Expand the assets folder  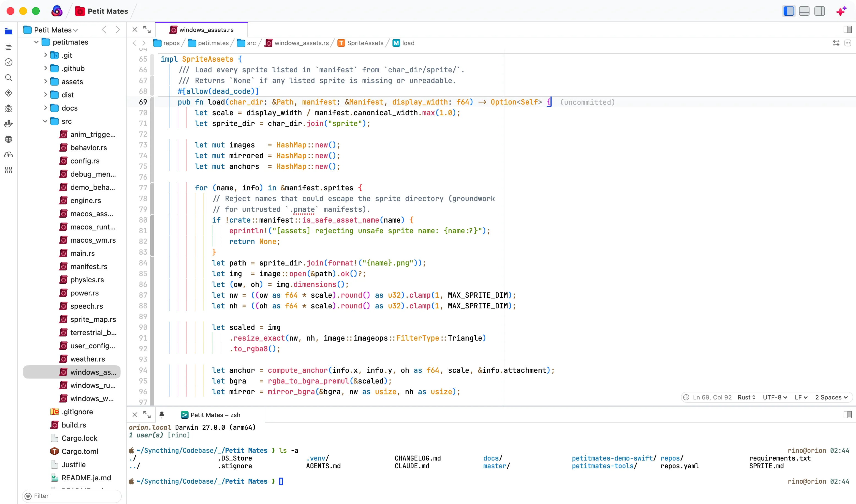click(45, 81)
